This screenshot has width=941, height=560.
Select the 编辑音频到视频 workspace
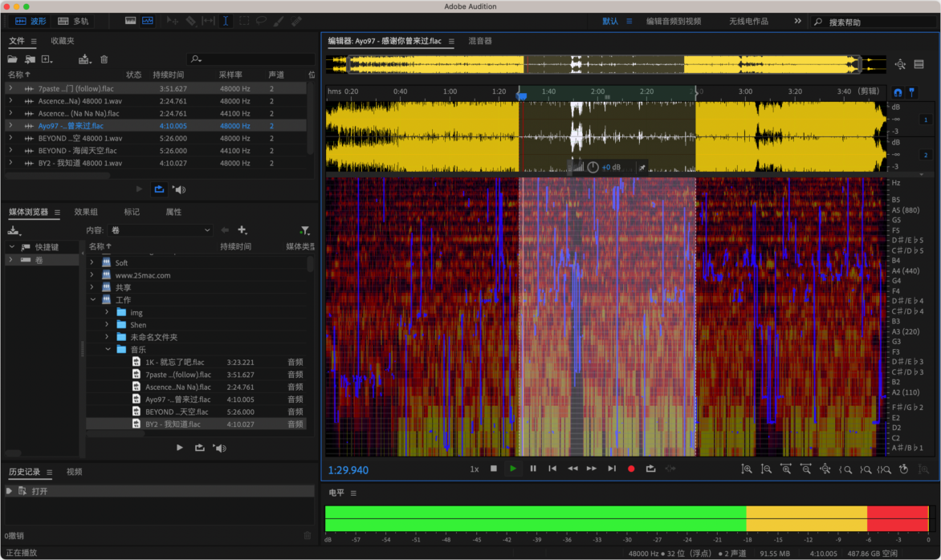click(674, 21)
